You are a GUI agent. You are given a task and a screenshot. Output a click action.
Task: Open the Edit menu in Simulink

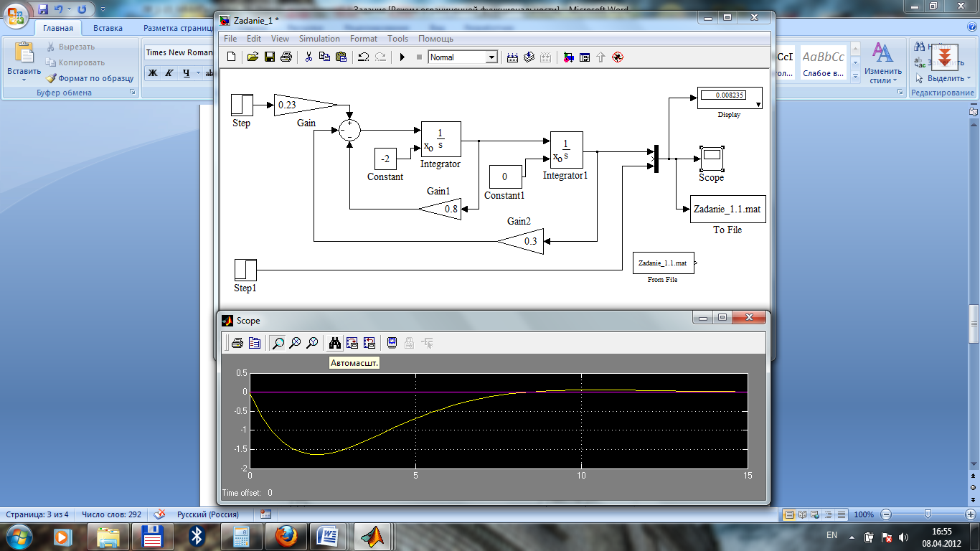pyautogui.click(x=254, y=39)
